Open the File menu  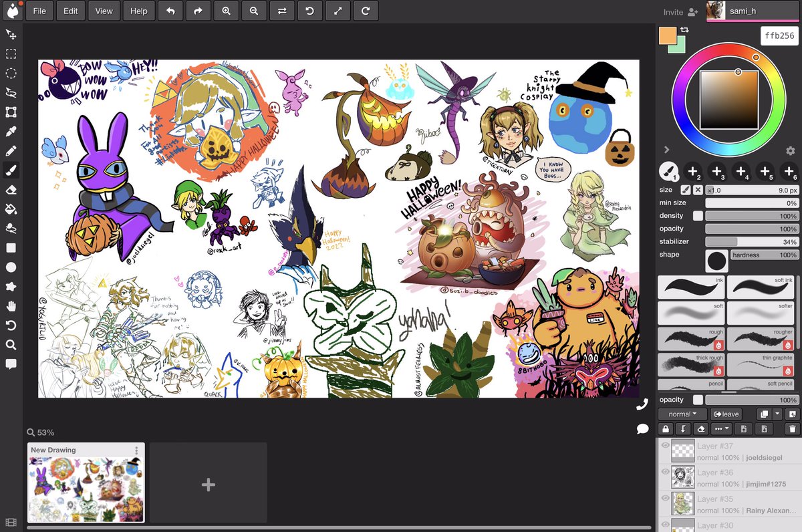click(39, 11)
